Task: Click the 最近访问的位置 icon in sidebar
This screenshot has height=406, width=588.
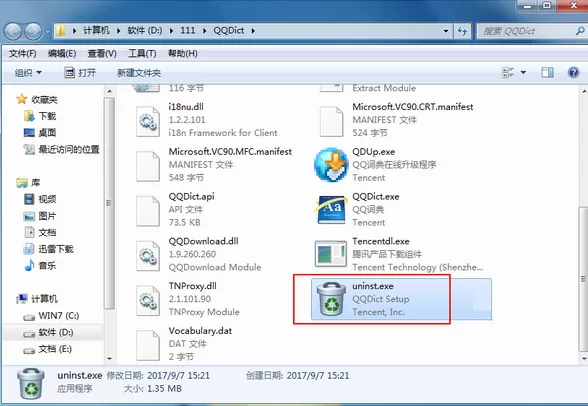Action: pos(29,149)
